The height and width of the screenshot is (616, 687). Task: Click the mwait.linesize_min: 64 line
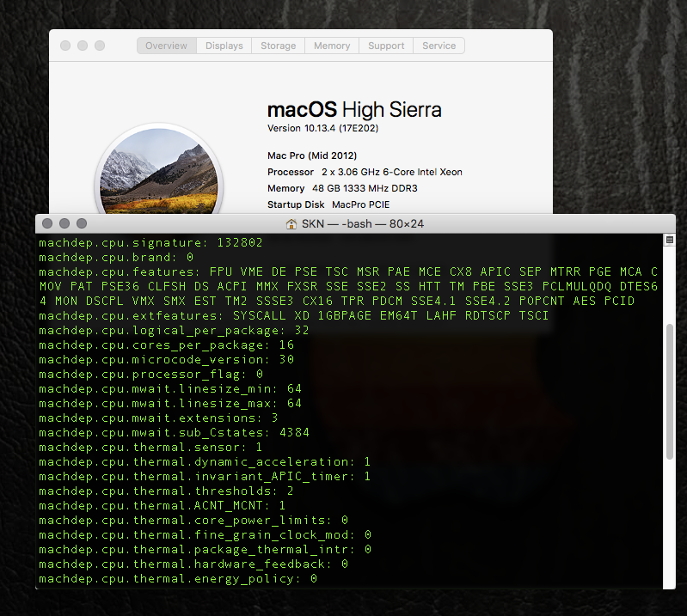[170, 389]
